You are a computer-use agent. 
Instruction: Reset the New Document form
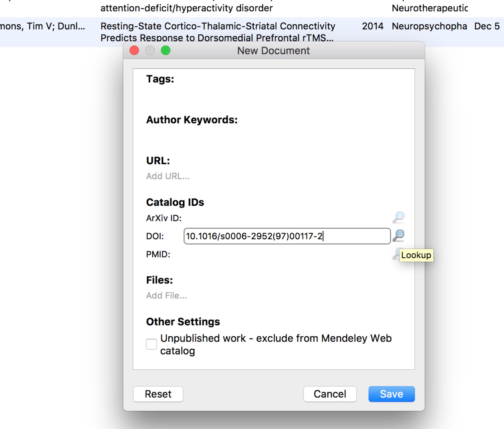pos(158,394)
